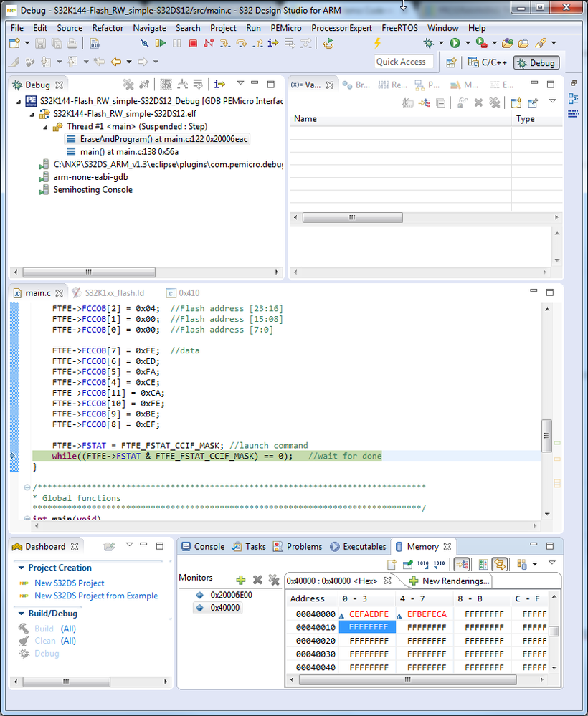Click New Renderings... tab button
Viewport: 588px width, 716px height.
(x=450, y=581)
